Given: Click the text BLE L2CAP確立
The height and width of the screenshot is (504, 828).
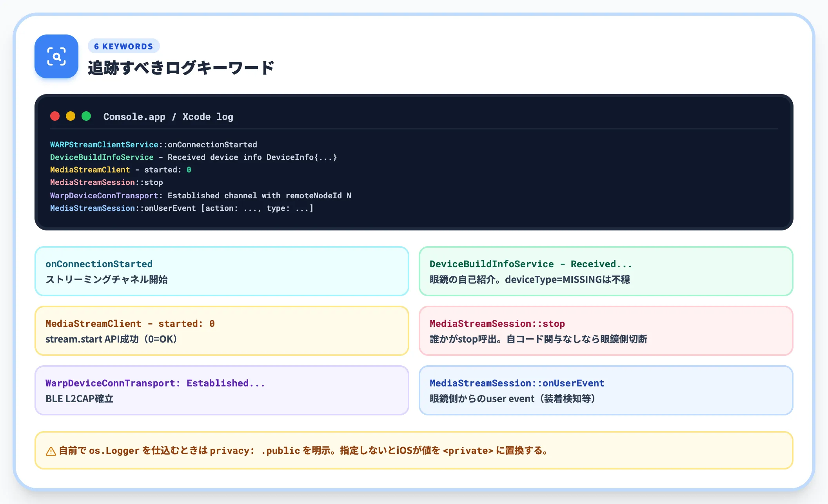Looking at the screenshot, I should 80,399.
